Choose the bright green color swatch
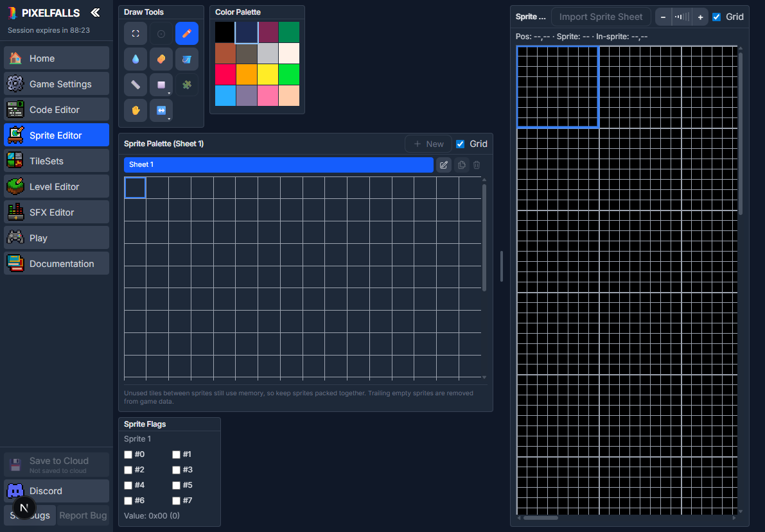This screenshot has width=765, height=532. click(x=289, y=74)
